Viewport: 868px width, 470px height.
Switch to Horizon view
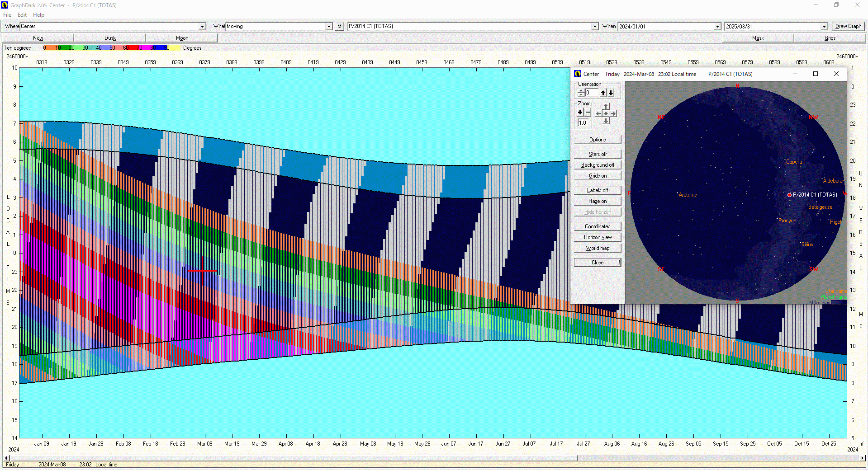click(598, 237)
